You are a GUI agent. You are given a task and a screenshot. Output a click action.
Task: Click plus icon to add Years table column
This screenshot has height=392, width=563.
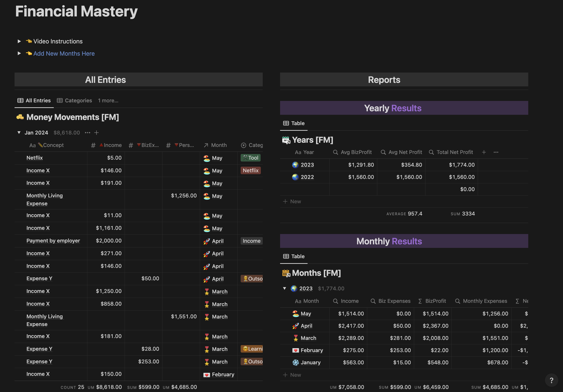484,152
